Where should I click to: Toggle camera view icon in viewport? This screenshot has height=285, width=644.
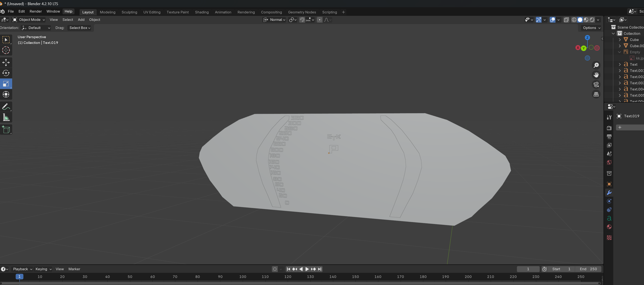pyautogui.click(x=596, y=85)
